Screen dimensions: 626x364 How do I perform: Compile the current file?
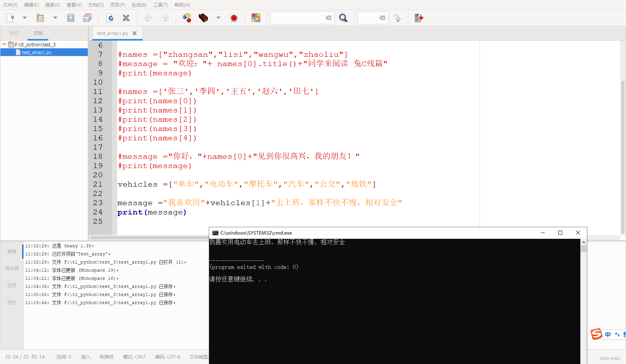click(x=187, y=18)
